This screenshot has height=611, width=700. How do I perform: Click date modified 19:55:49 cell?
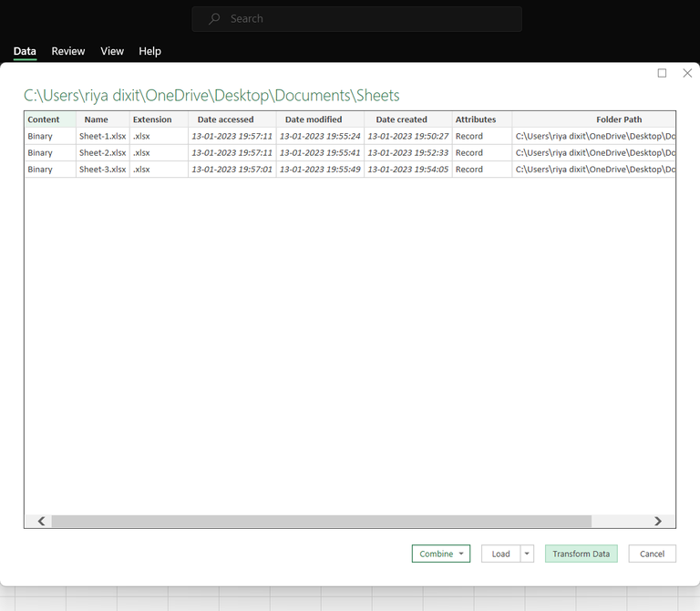click(320, 170)
